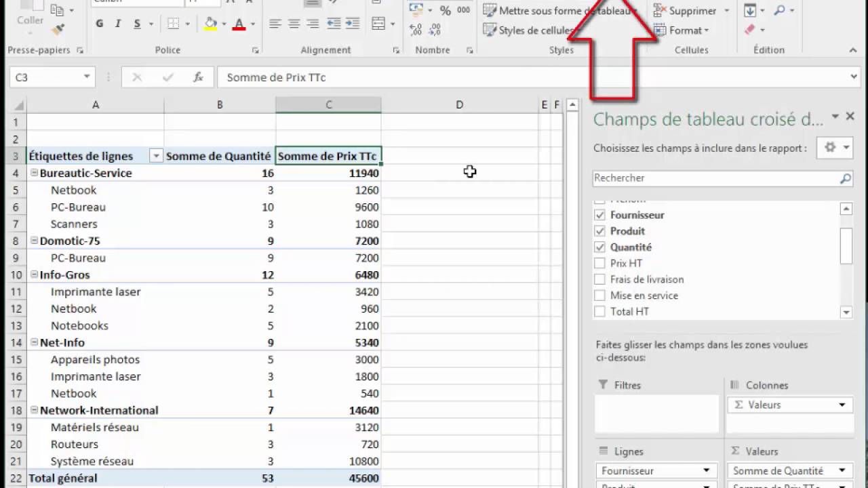Viewport: 868px width, 488px height.
Task: Toggle underline (S) formatting
Action: [137, 24]
